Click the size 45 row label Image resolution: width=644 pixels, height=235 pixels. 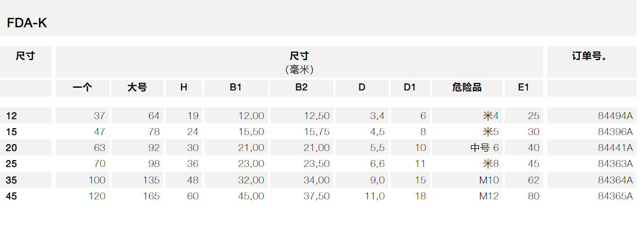point(11,196)
